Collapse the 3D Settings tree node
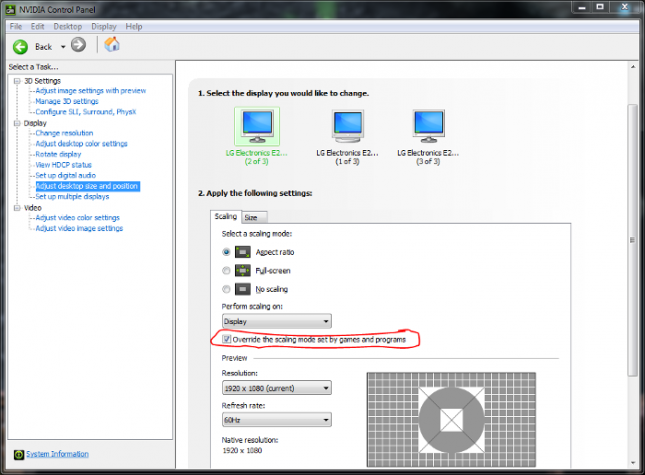 [x=17, y=81]
